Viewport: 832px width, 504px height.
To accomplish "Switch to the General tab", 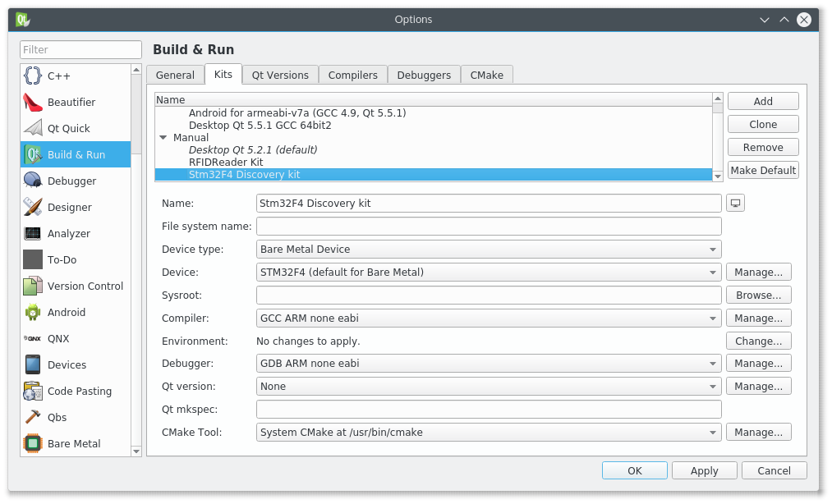I will 175,75.
